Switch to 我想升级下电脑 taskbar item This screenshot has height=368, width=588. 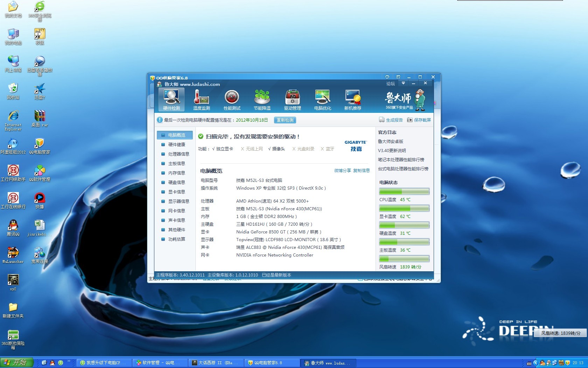[x=104, y=363]
